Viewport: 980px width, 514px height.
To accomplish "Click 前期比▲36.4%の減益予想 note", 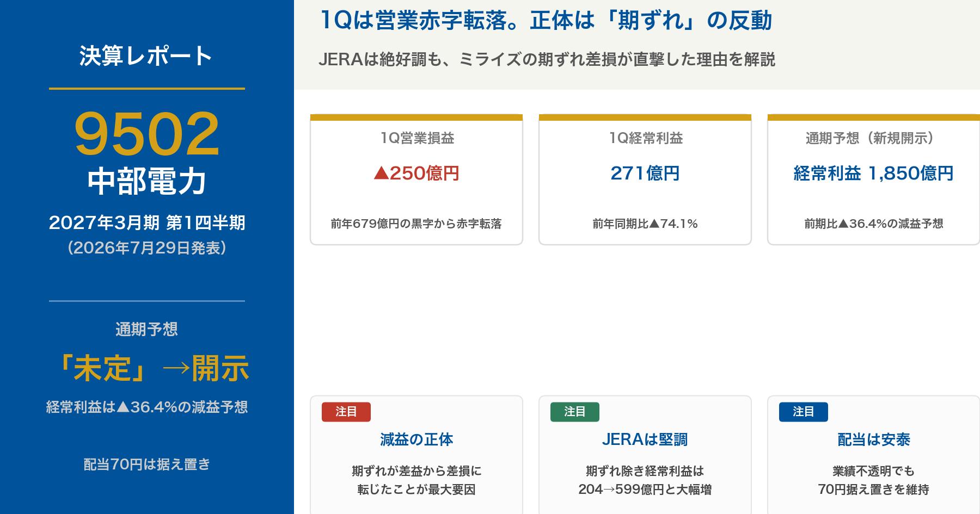I will 873,224.
